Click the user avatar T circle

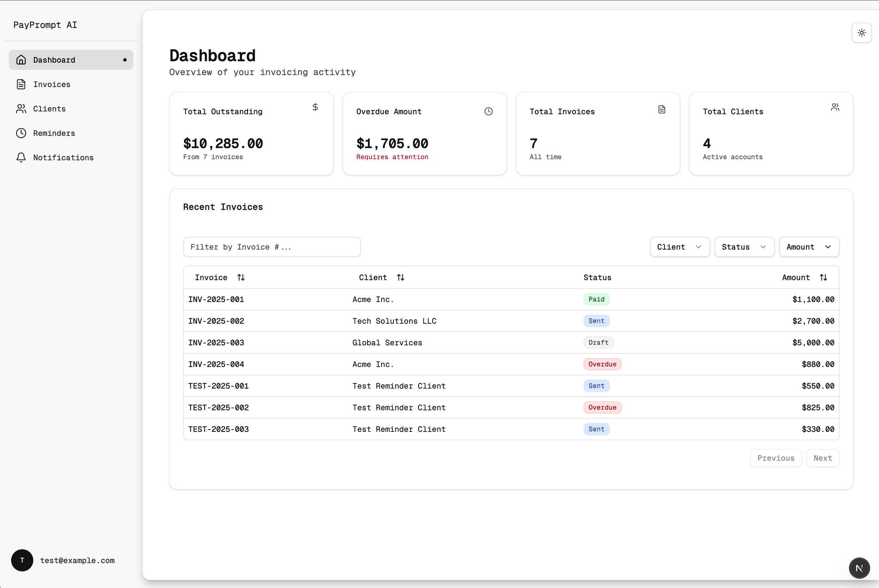tap(22, 560)
